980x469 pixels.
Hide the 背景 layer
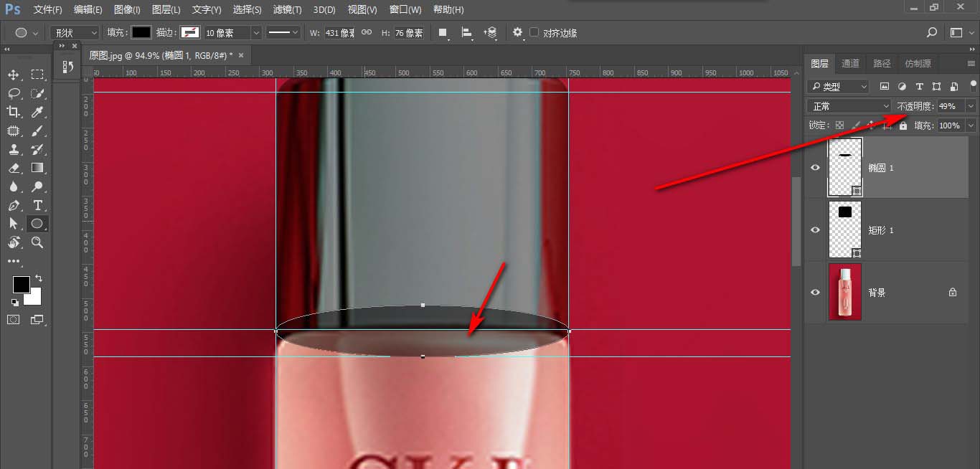tap(815, 292)
